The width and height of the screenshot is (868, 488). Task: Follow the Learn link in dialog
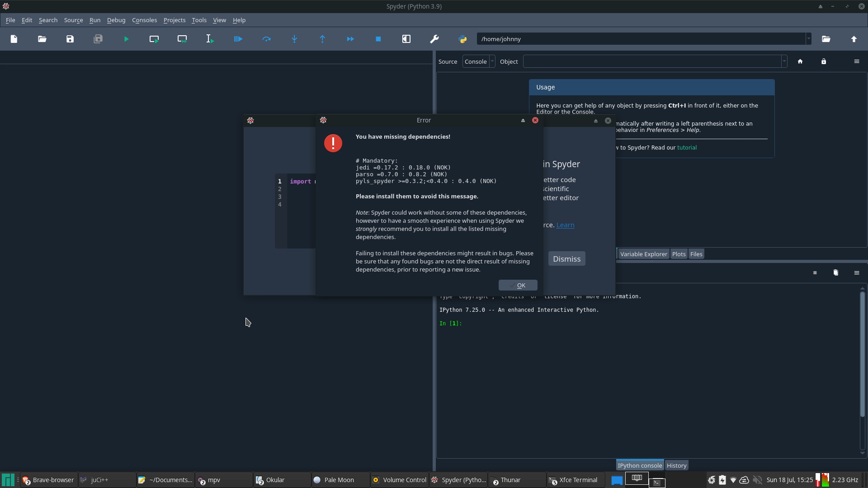pyautogui.click(x=565, y=225)
